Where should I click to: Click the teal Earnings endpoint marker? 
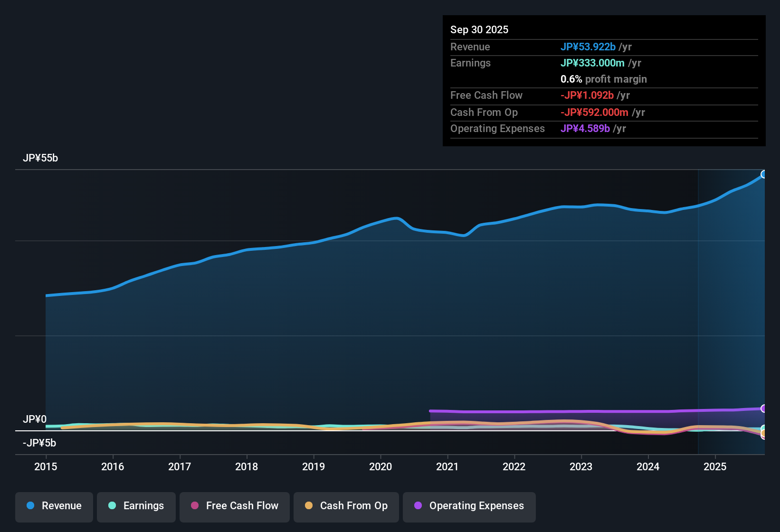(x=764, y=427)
